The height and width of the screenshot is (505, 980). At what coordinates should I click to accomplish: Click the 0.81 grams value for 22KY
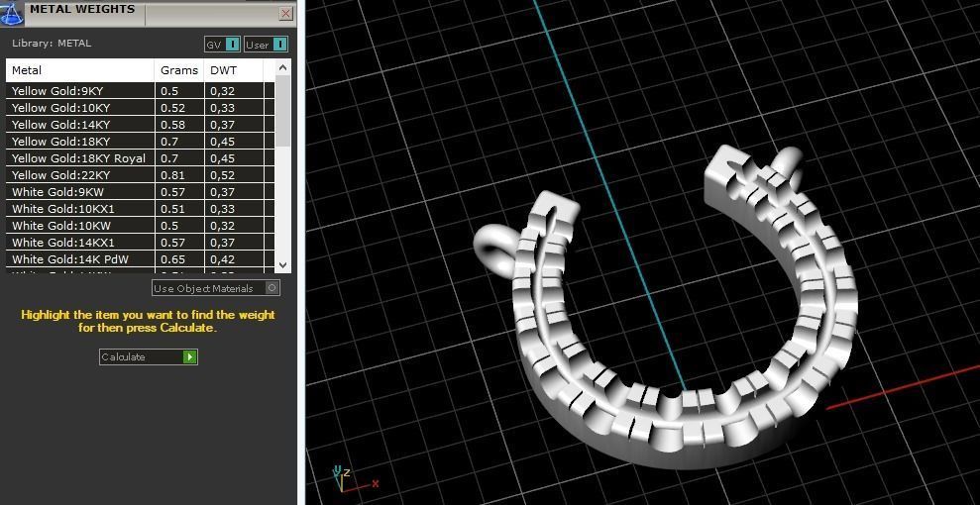point(172,175)
